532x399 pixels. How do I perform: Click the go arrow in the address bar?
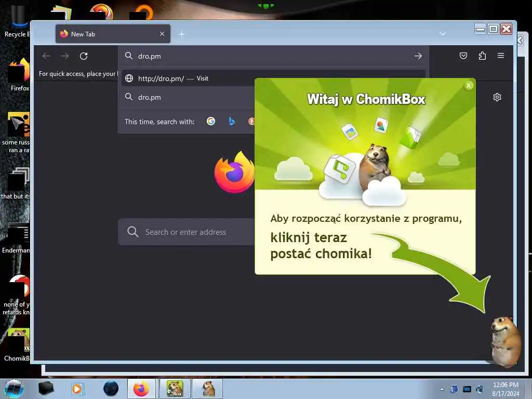[418, 56]
